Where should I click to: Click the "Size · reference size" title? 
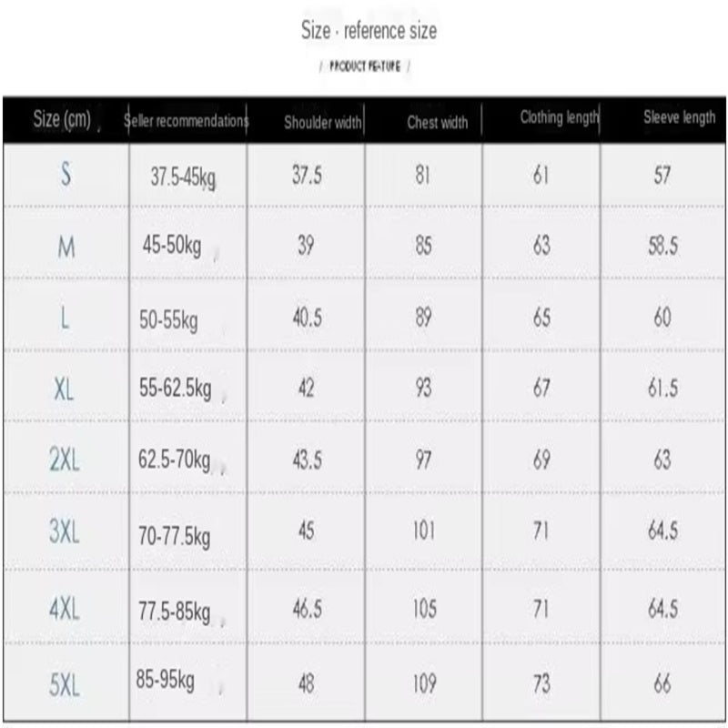point(369,31)
